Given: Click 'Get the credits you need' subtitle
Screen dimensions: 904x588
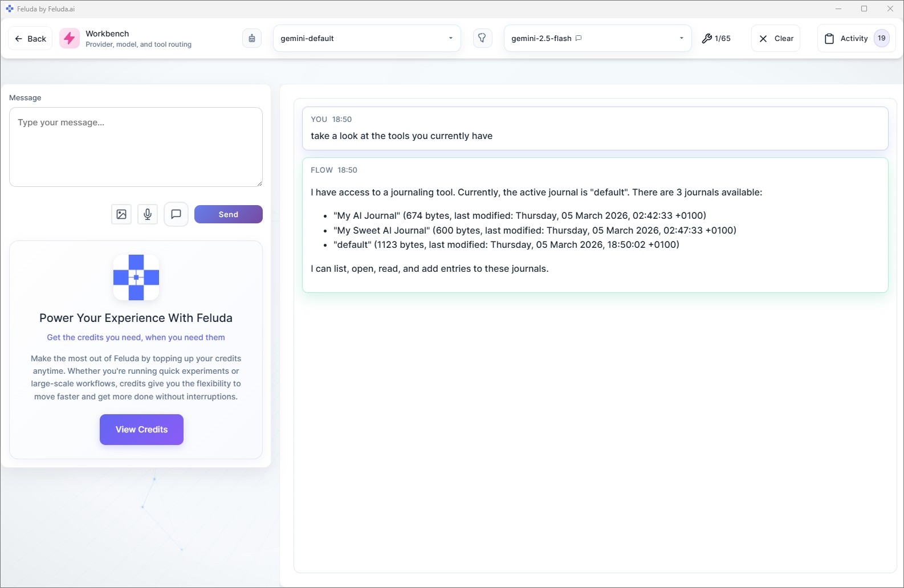Looking at the screenshot, I should click(136, 337).
